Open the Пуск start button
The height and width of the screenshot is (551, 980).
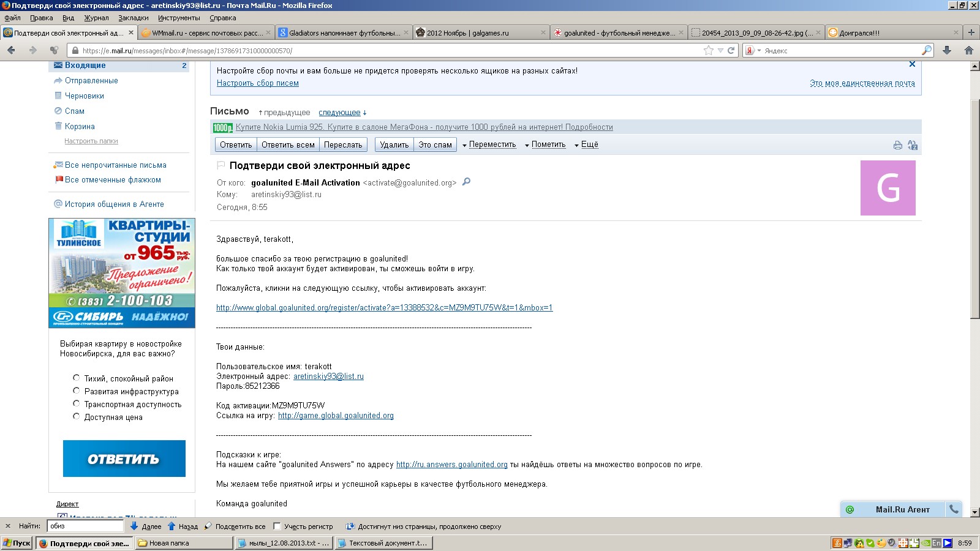tap(17, 543)
